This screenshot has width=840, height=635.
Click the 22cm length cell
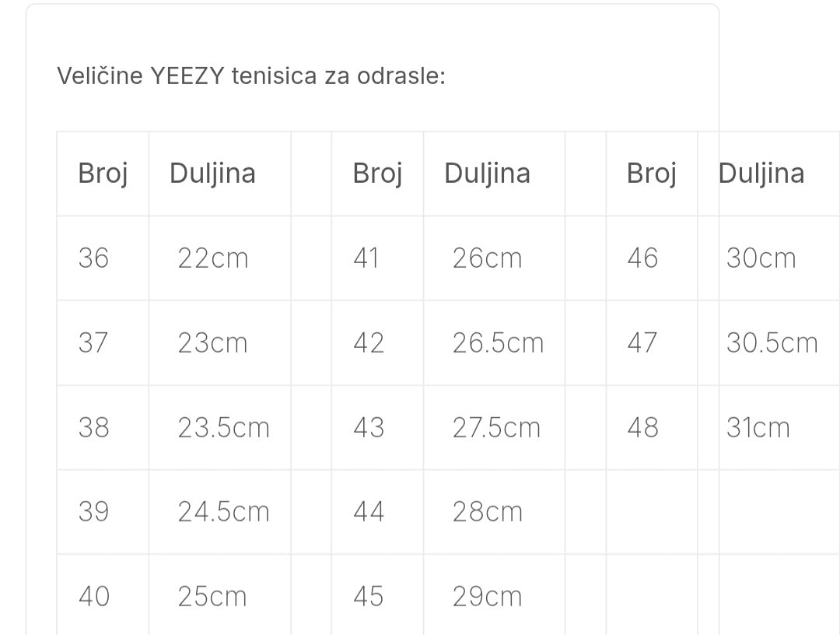[212, 258]
